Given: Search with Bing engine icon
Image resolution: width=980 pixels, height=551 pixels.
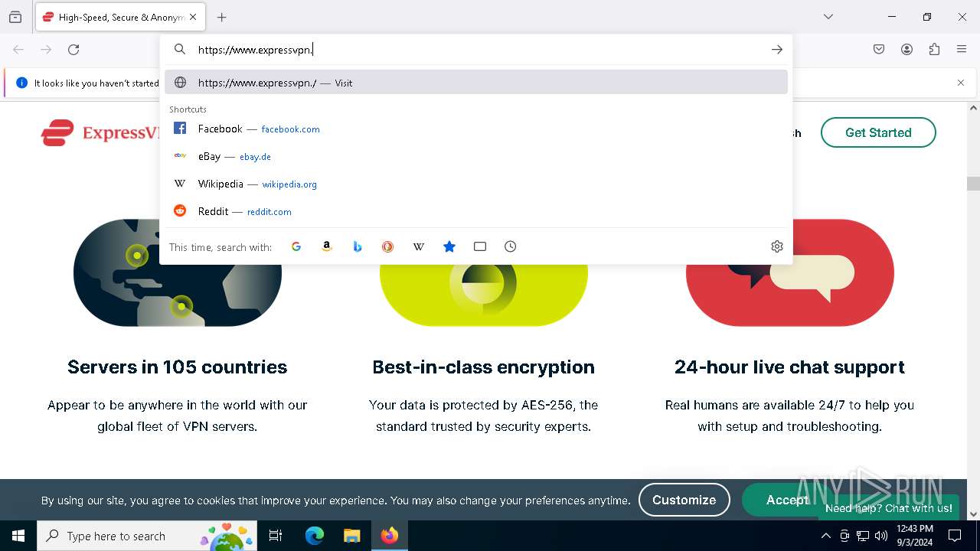Looking at the screenshot, I should pos(358,246).
